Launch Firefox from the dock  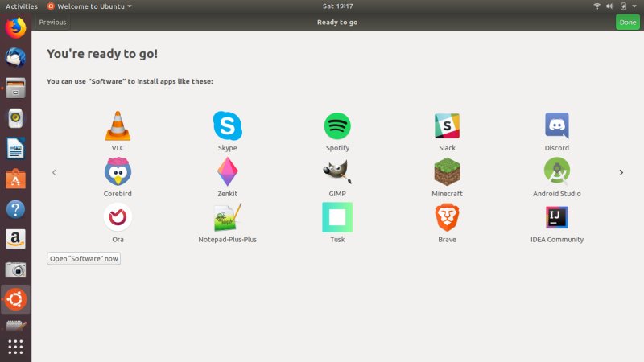(x=15, y=28)
